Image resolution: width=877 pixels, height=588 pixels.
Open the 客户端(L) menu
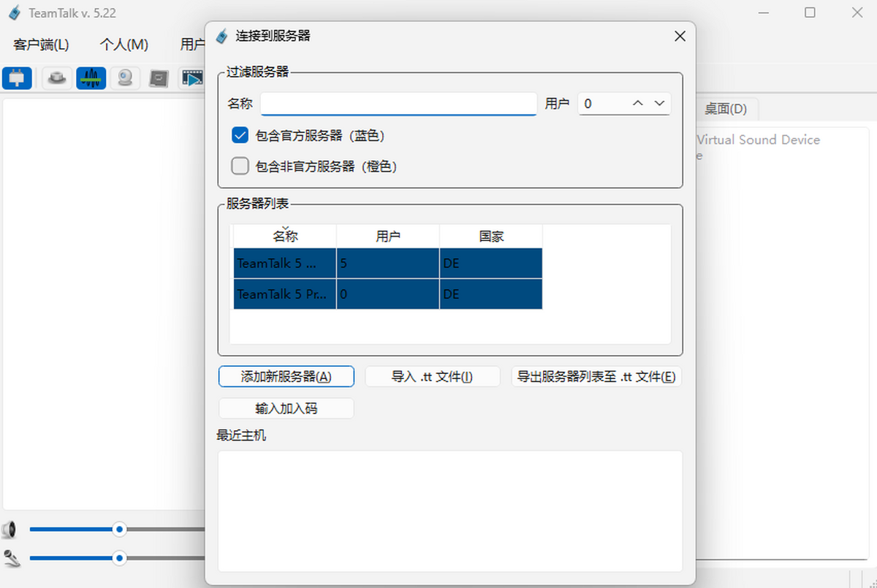click(x=42, y=45)
